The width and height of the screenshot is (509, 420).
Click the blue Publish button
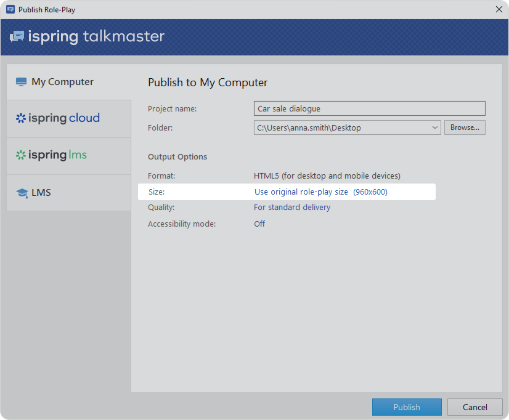point(407,407)
